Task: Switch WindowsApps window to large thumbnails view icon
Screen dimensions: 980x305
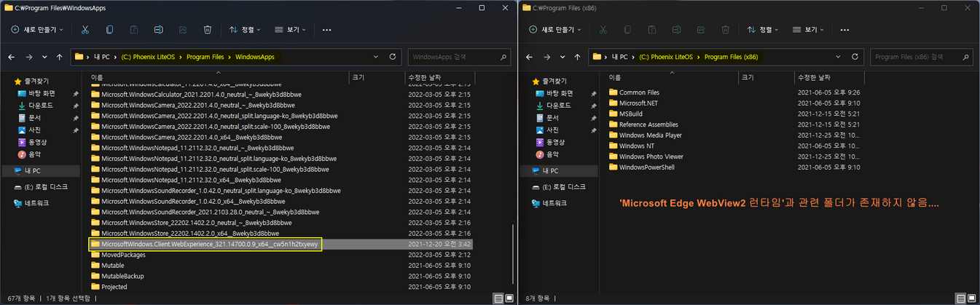Action: (508, 298)
